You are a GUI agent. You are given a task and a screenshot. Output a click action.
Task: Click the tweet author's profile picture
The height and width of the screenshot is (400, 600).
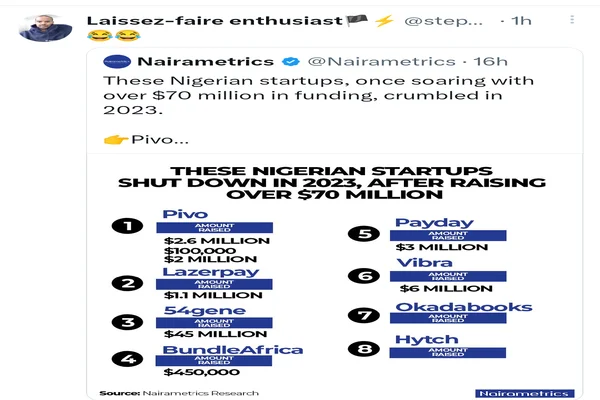43,27
